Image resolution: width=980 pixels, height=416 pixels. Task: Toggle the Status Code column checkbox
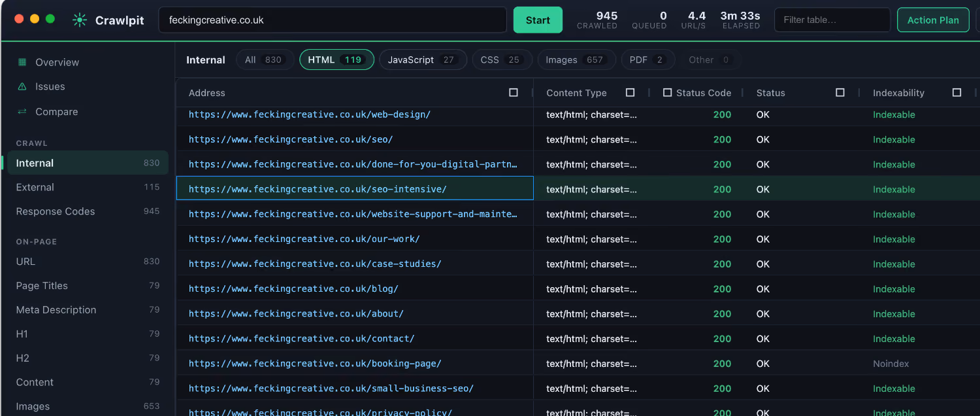click(x=667, y=93)
